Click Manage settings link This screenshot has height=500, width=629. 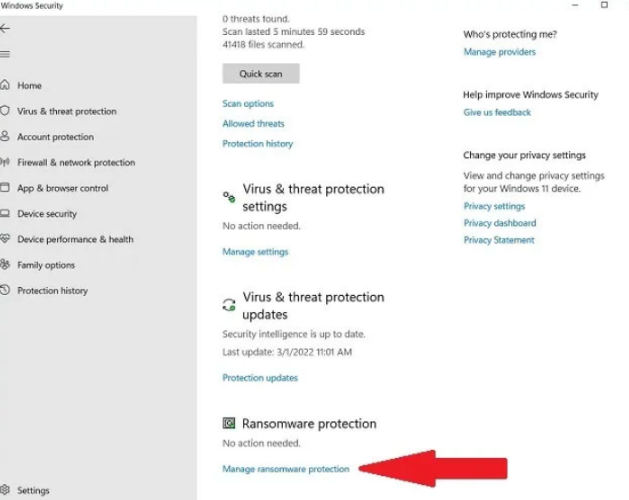click(255, 252)
